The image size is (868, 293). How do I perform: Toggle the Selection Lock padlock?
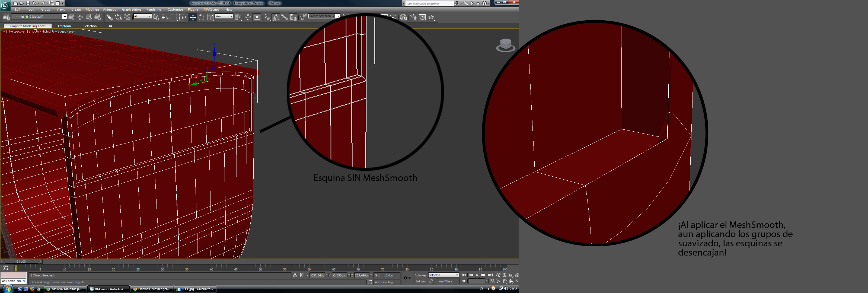[x=295, y=275]
